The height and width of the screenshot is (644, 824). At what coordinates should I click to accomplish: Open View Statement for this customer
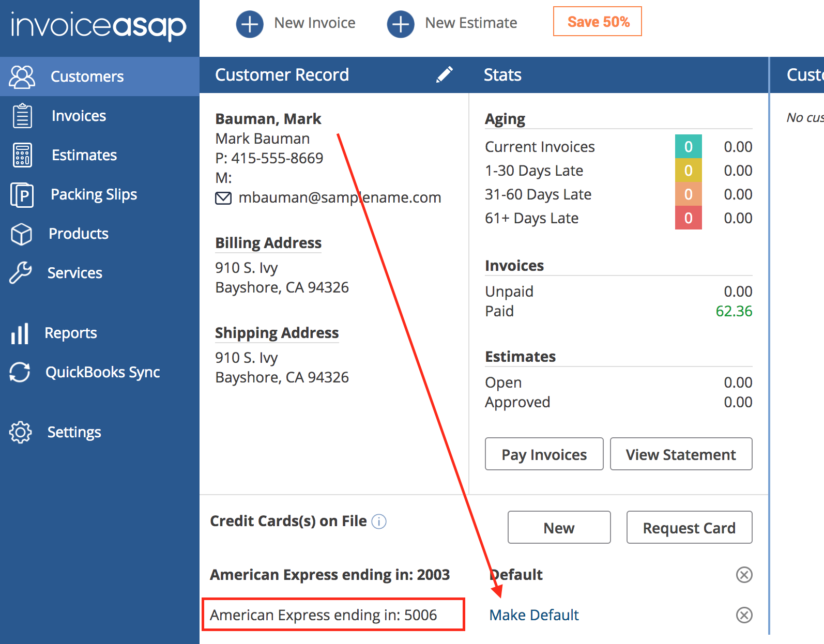(x=680, y=454)
